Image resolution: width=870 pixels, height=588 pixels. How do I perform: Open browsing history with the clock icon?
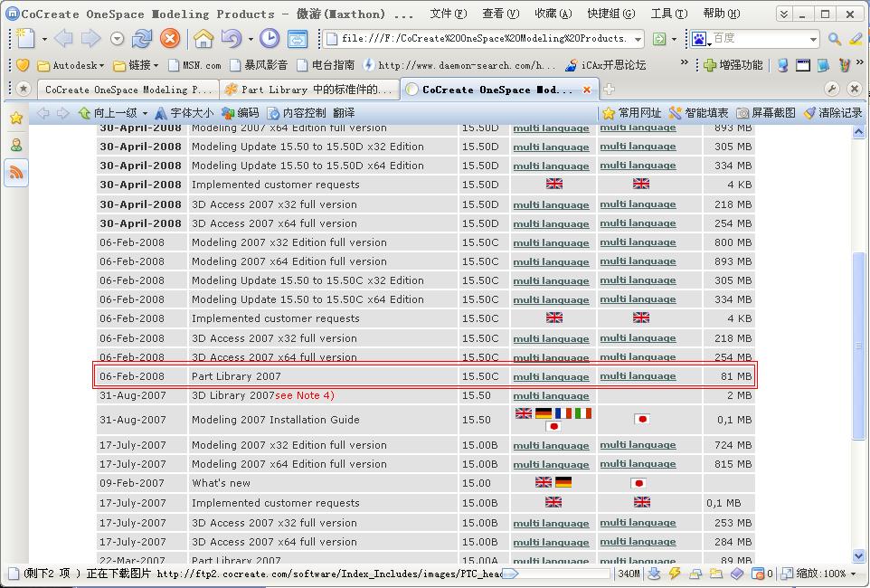pos(270,38)
